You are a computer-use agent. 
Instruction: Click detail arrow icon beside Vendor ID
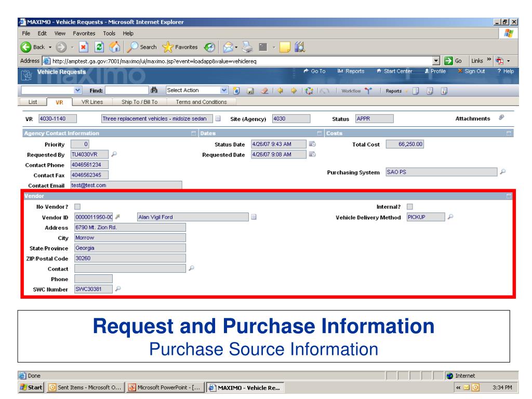pyautogui.click(x=118, y=217)
